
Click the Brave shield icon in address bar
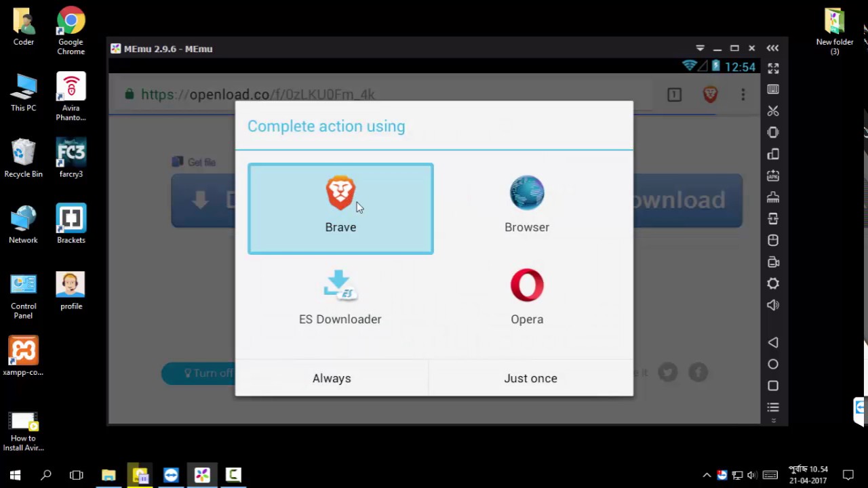[710, 94]
